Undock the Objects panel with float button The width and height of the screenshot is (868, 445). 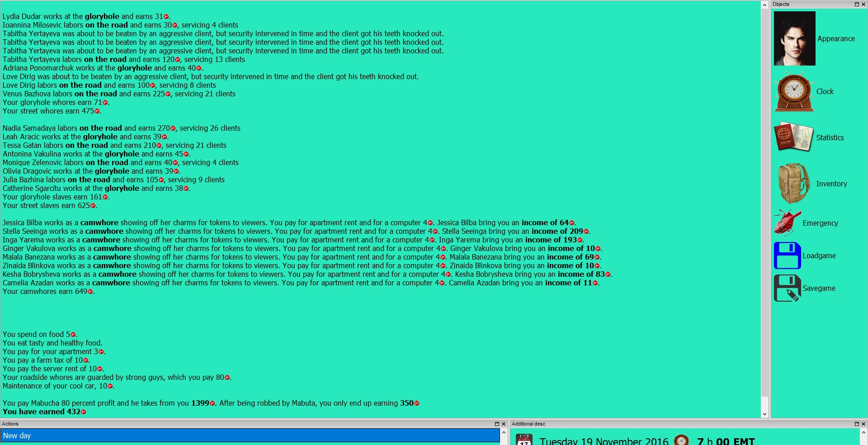[x=856, y=4]
